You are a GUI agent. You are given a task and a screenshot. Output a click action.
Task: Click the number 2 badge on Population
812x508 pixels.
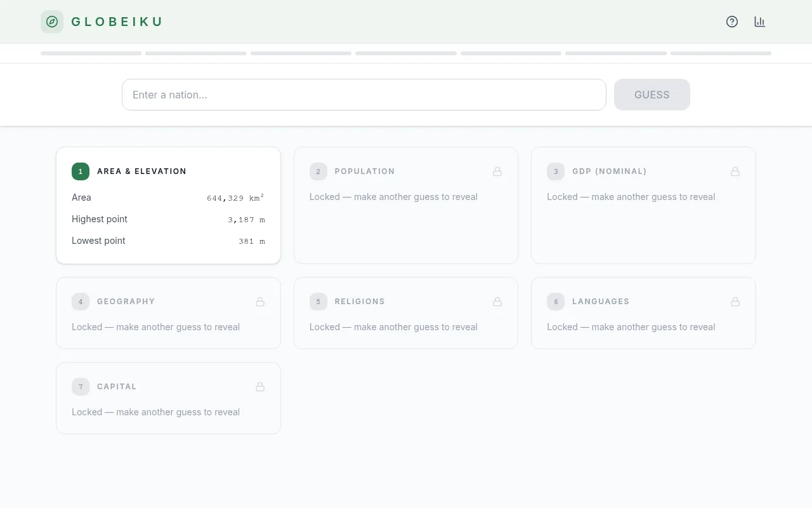click(x=318, y=171)
